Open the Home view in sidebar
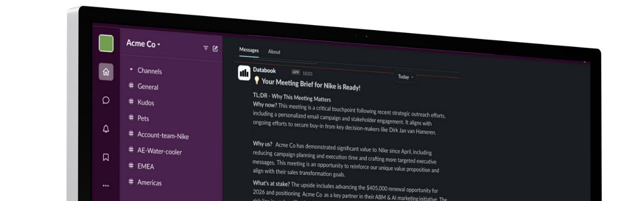Viewport: 644px width, 201px height. click(x=106, y=72)
